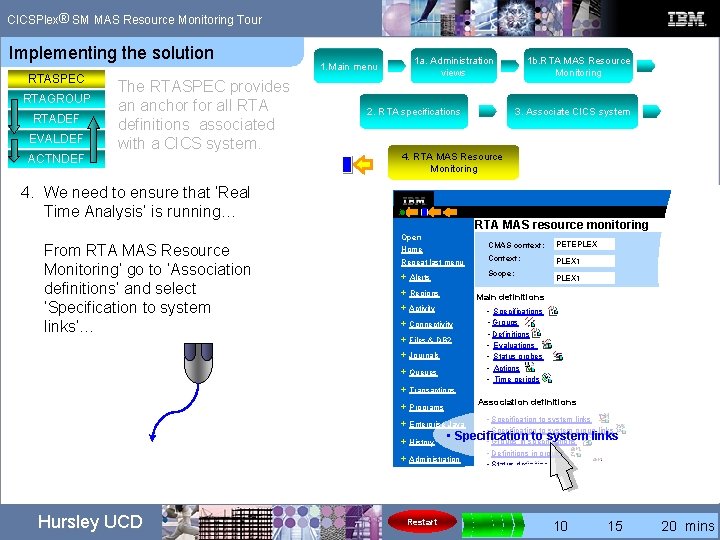Select 1b.RTA MAS Resource Monitoring step
Screen dimensions: 720x540
[579, 66]
